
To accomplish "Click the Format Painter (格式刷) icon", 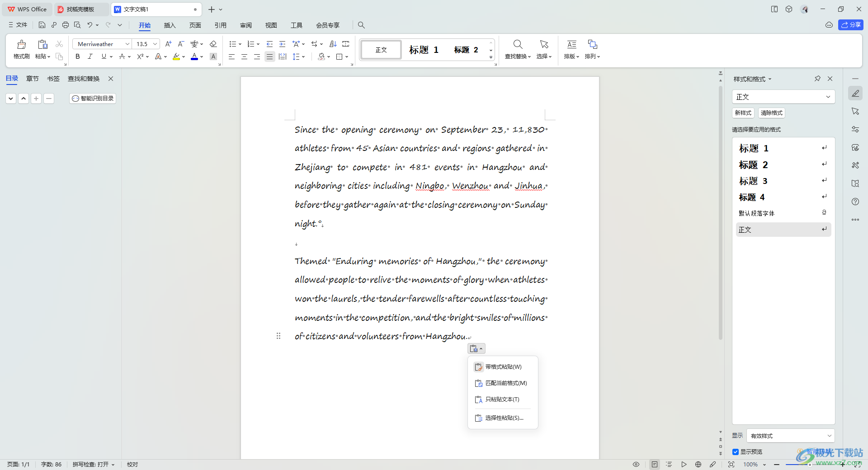I will click(21, 44).
